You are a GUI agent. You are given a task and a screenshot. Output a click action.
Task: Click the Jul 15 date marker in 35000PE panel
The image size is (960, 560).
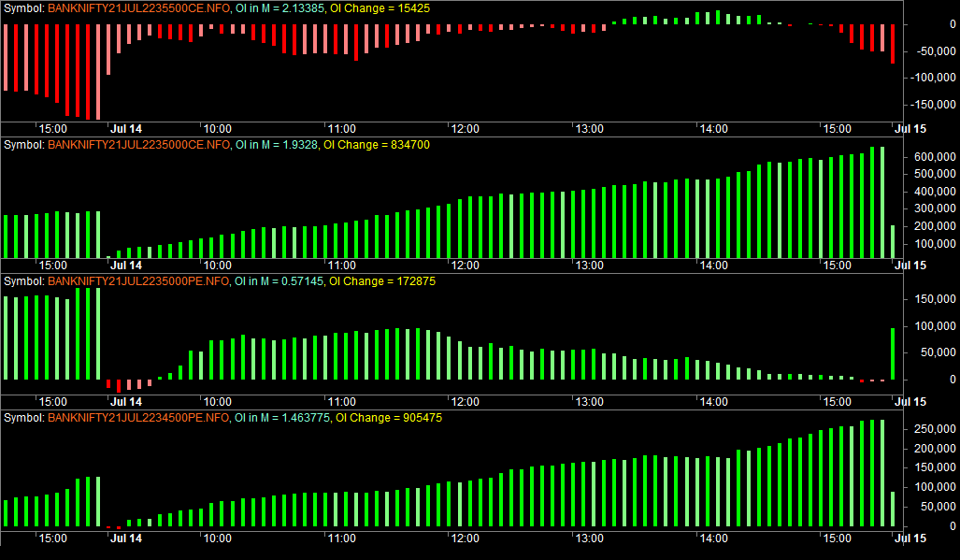pos(910,402)
